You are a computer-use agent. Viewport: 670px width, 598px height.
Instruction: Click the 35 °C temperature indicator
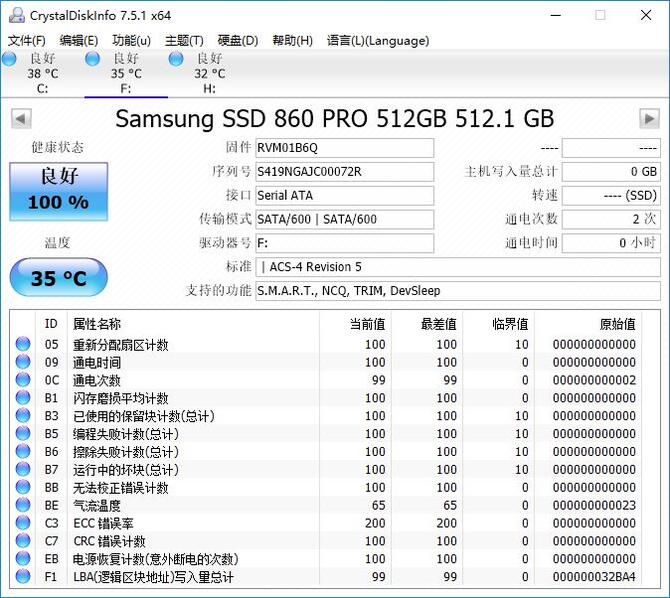coord(58,278)
